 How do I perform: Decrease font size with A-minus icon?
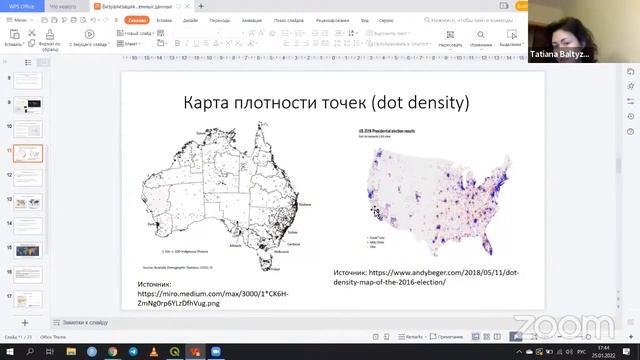coord(262,33)
